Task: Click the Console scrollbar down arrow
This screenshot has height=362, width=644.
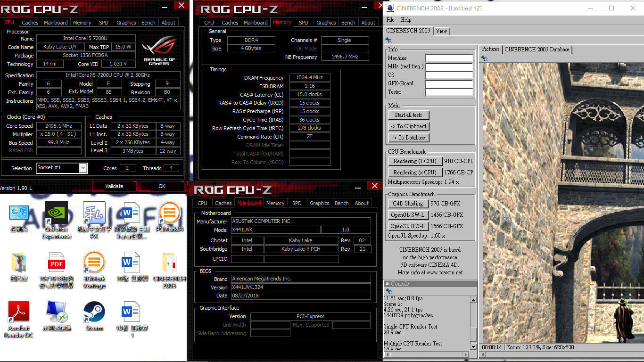Action: point(474,346)
